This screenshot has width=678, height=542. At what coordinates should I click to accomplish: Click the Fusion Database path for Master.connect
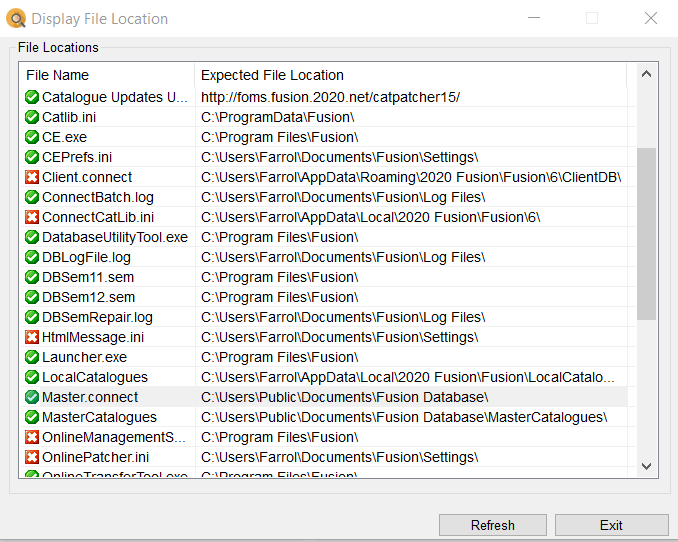[345, 397]
